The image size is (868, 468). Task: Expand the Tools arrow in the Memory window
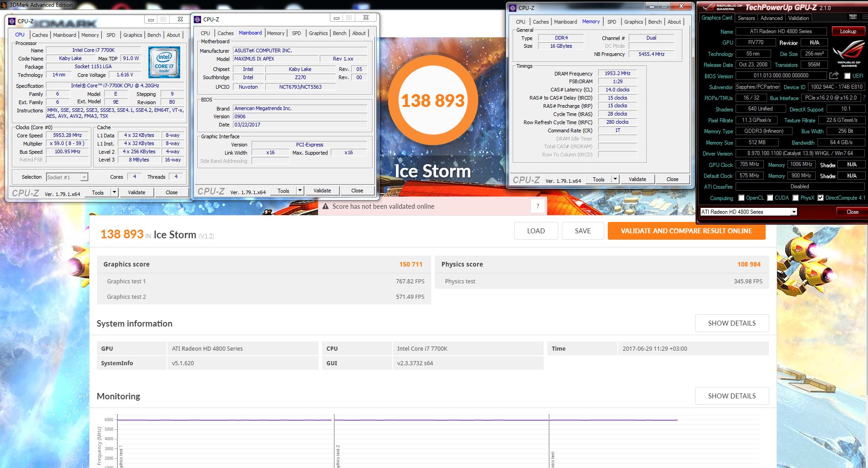click(616, 179)
